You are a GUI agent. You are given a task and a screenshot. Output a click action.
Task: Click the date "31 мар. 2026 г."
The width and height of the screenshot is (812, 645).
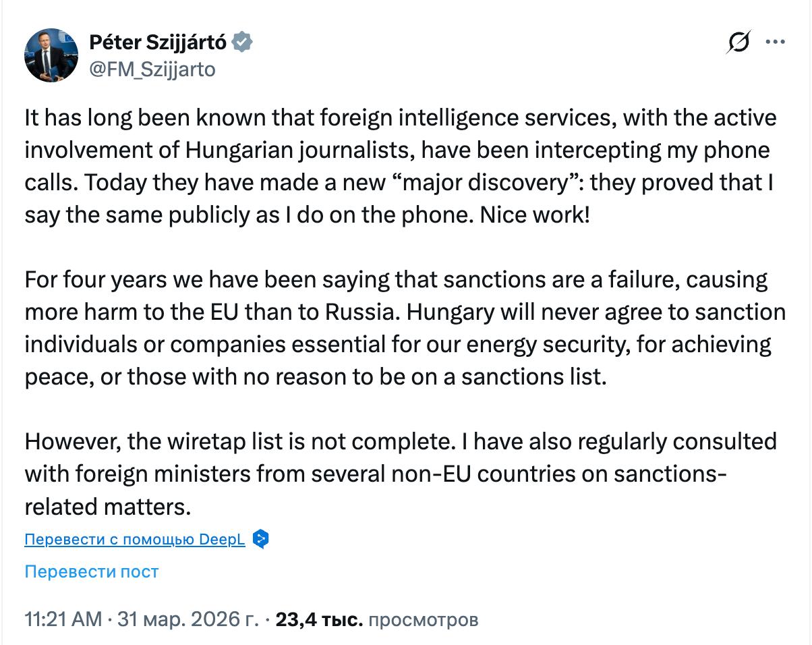(187, 619)
